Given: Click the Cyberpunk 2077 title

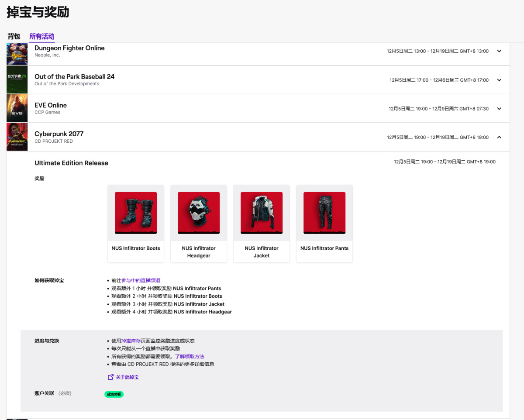Looking at the screenshot, I should coord(59,134).
